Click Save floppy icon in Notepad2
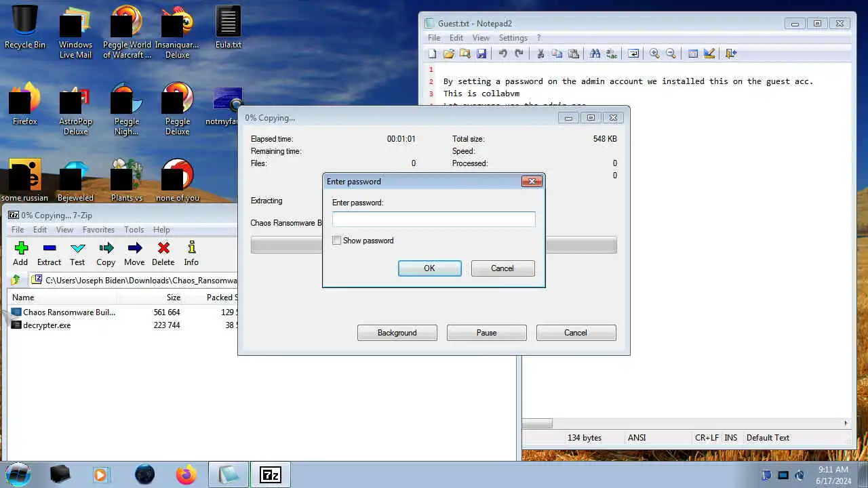This screenshot has width=868, height=488. pyautogui.click(x=481, y=54)
